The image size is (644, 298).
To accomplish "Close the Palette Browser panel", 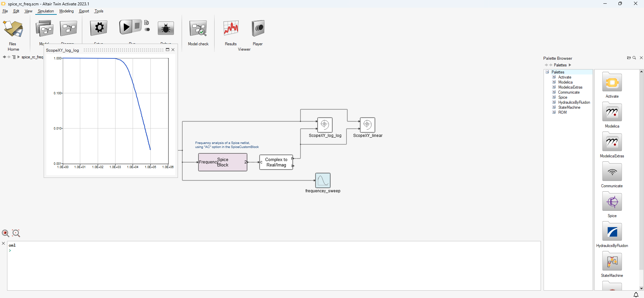I will (641, 58).
